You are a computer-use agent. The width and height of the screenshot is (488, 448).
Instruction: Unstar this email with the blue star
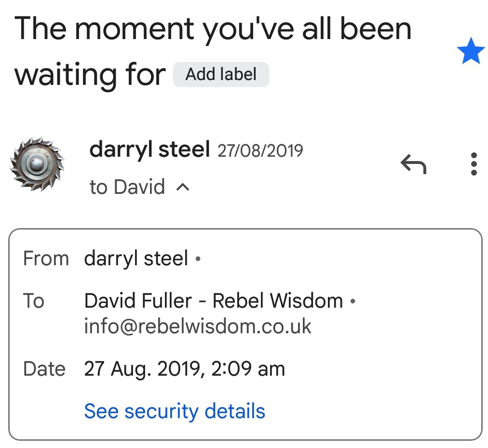[x=470, y=53]
